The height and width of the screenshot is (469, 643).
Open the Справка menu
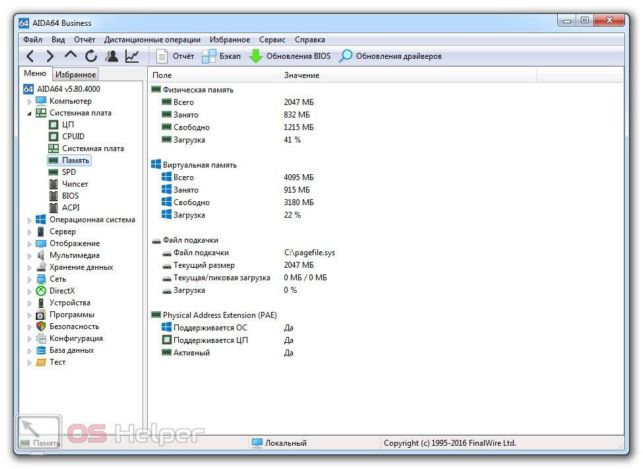click(310, 39)
